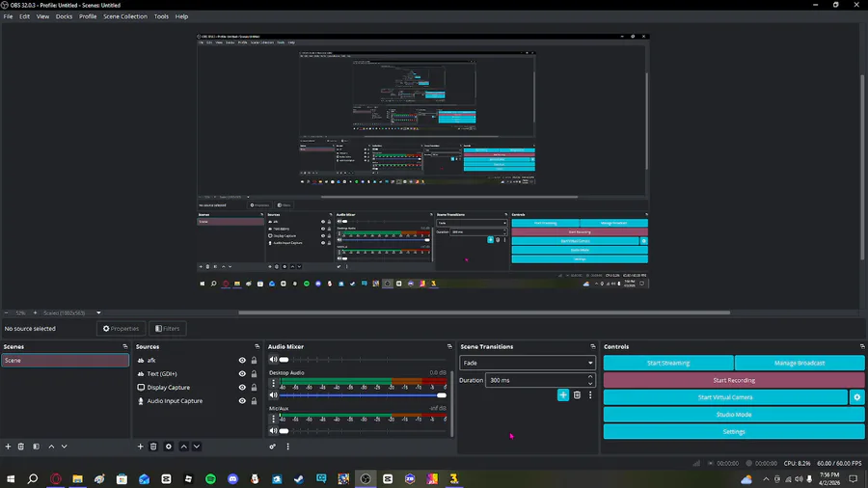Adjust Mic/Aux volume slider
The height and width of the screenshot is (488, 868).
pos(363,431)
